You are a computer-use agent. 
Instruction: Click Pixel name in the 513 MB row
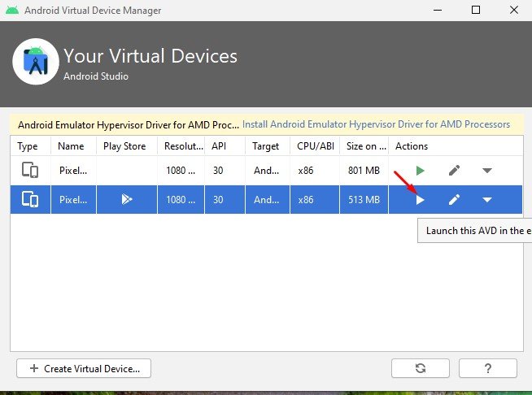[x=73, y=200]
